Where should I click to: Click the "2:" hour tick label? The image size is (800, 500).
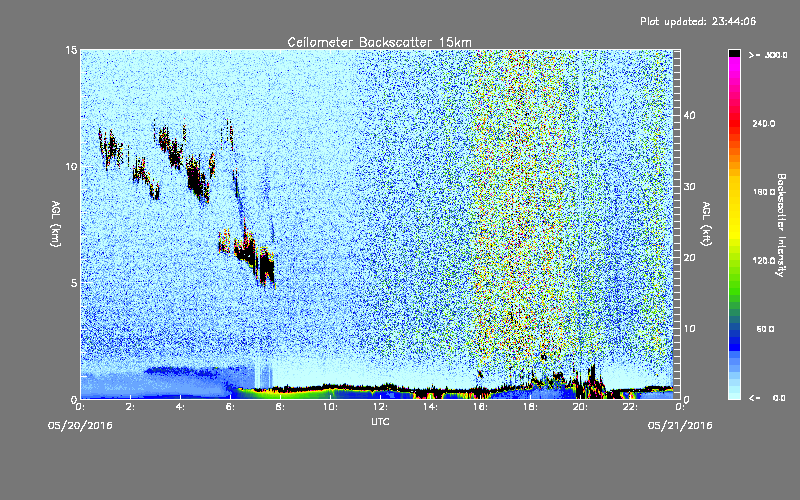(x=130, y=407)
